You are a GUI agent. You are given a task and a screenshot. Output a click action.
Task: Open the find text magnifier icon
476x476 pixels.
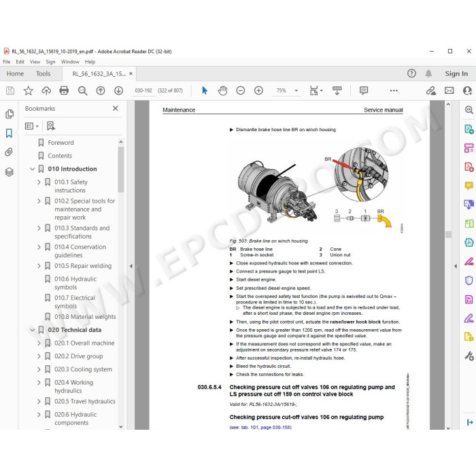(x=82, y=90)
